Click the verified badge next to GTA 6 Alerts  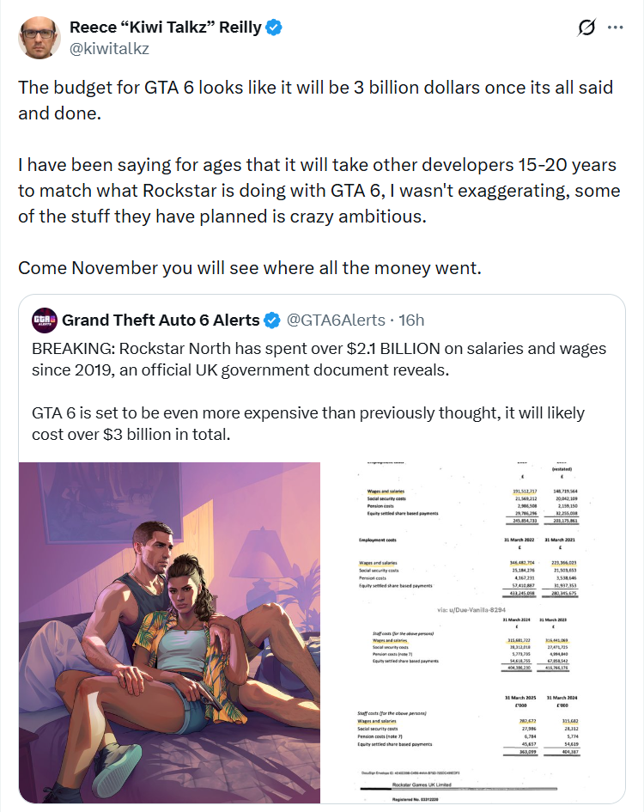click(272, 321)
